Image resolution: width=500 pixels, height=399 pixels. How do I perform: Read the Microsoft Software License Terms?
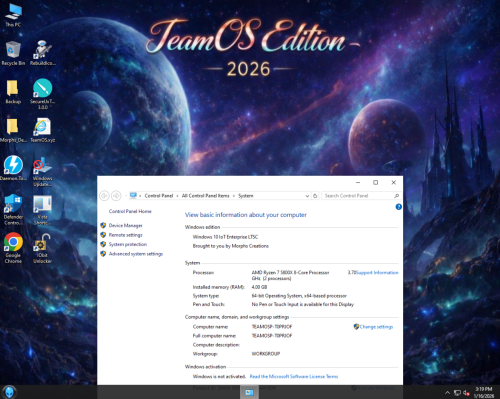click(294, 376)
